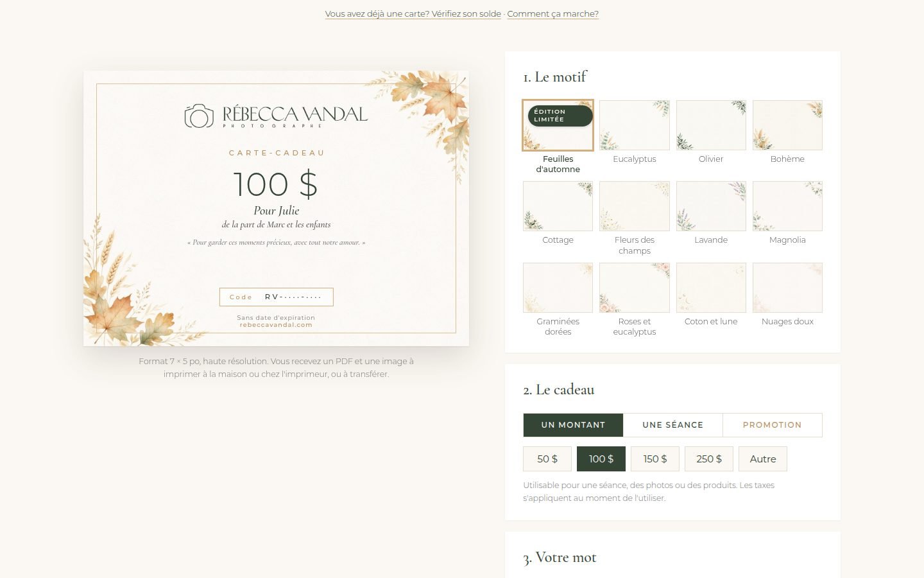Image resolution: width=924 pixels, height=578 pixels.
Task: Pick the Olivier card motif
Action: [x=711, y=125]
